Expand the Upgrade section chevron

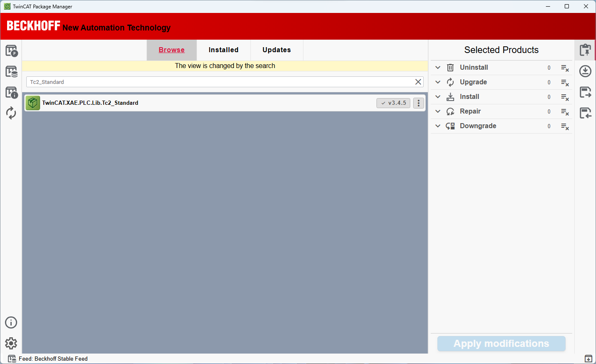point(438,82)
